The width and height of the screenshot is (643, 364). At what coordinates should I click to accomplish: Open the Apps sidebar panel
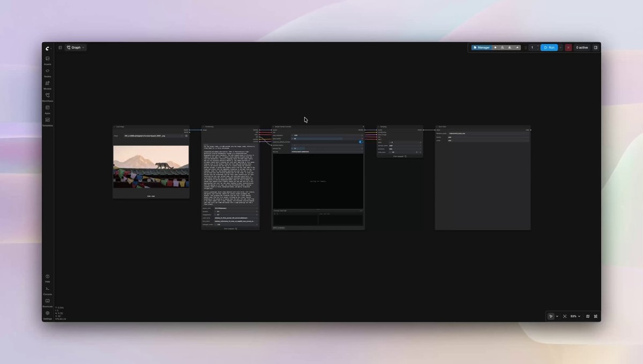(48, 109)
